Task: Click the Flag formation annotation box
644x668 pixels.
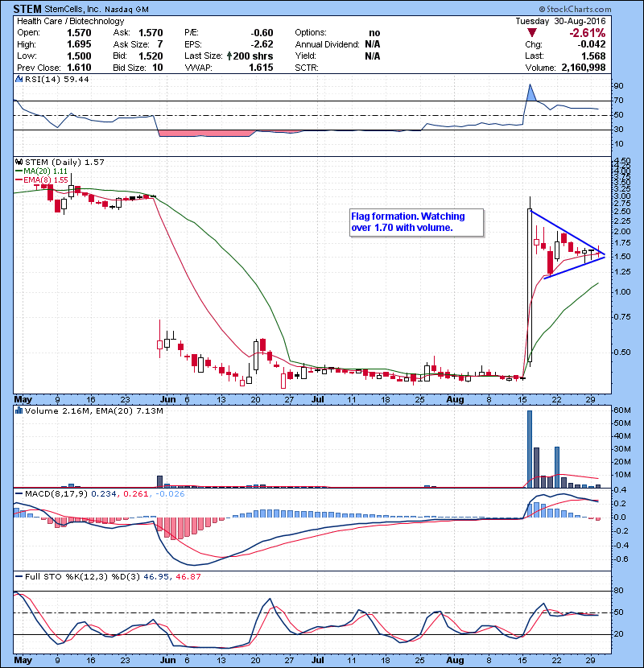Action: tap(416, 222)
